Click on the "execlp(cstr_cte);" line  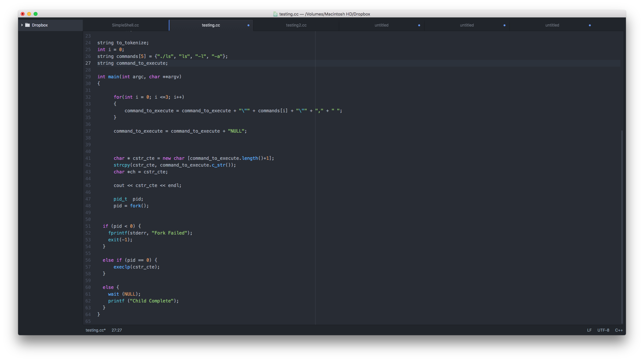coord(136,267)
